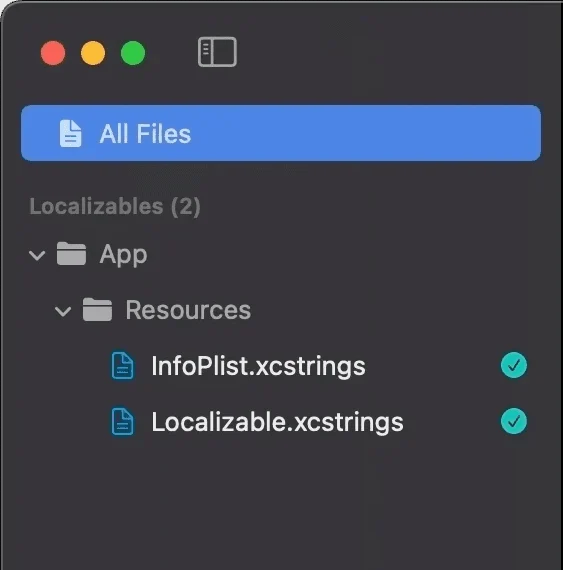Minimize the window with yellow button
The height and width of the screenshot is (570, 563).
tap(93, 53)
